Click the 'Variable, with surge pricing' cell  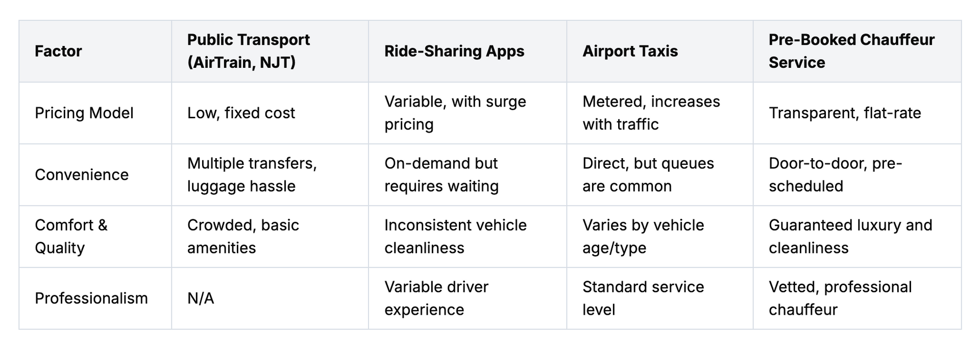468,113
